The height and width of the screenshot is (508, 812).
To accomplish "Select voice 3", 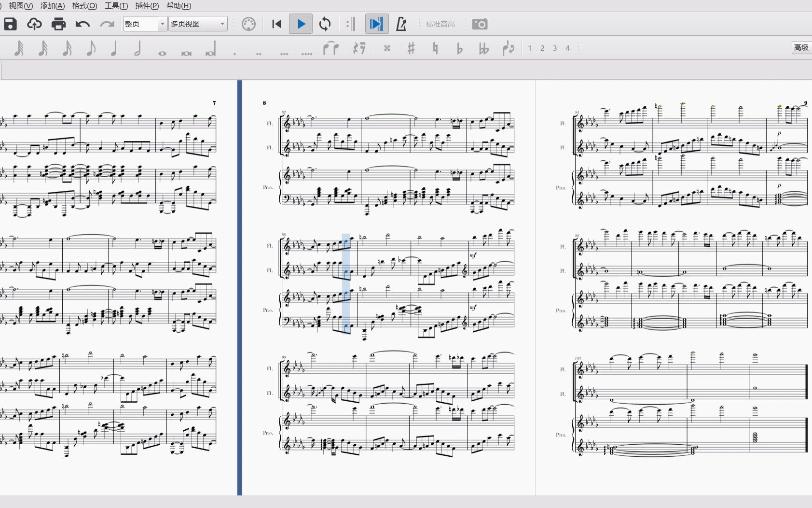I will [x=555, y=48].
